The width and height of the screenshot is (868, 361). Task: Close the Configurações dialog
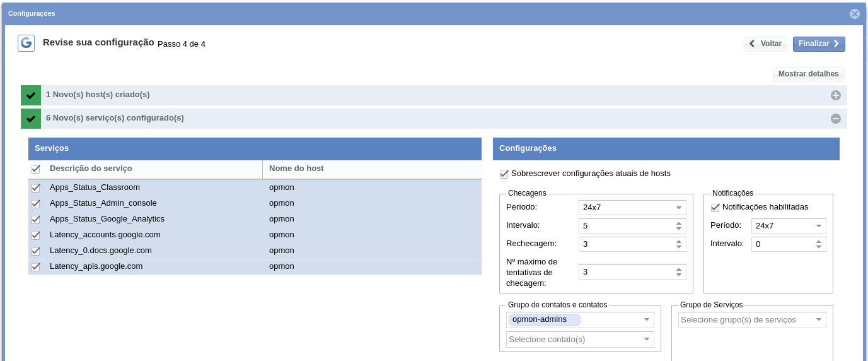click(854, 13)
